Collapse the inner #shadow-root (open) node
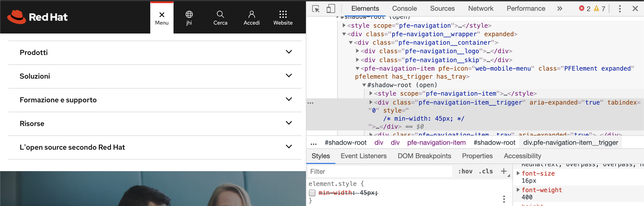This screenshot has width=644, height=206. 364,85
